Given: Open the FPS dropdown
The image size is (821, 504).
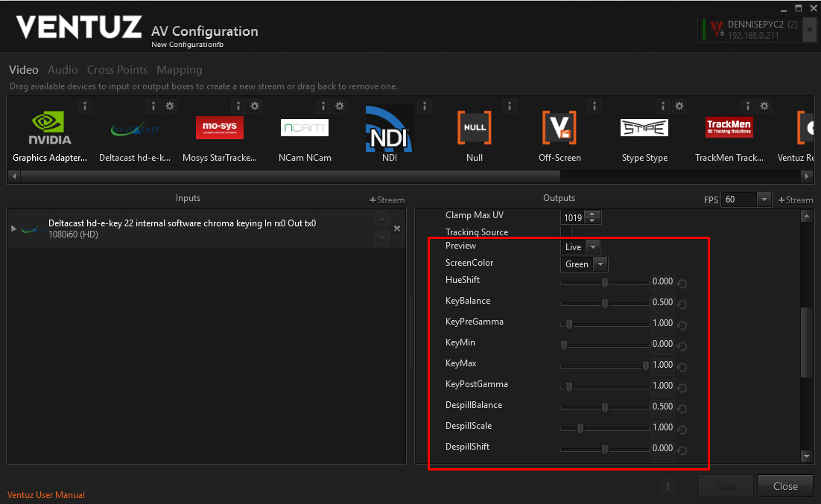Looking at the screenshot, I should point(764,200).
